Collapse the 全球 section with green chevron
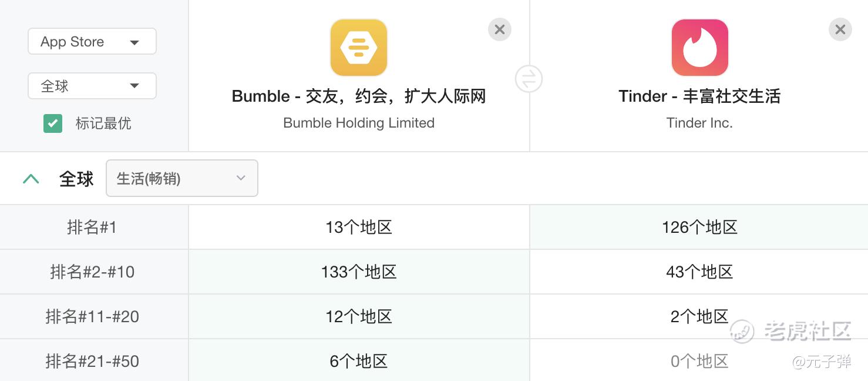This screenshot has height=381, width=868. tap(31, 179)
